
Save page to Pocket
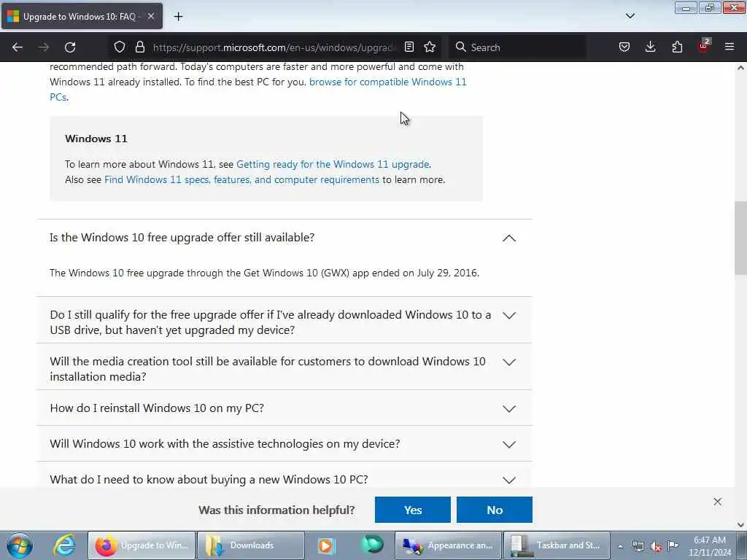[x=624, y=47]
